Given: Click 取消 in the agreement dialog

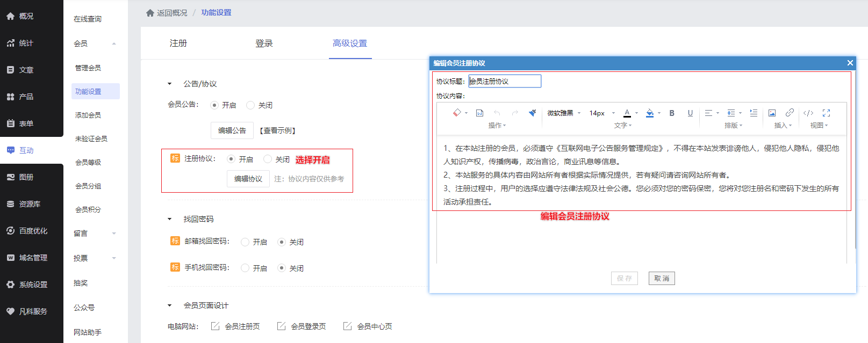Looking at the screenshot, I should [662, 278].
